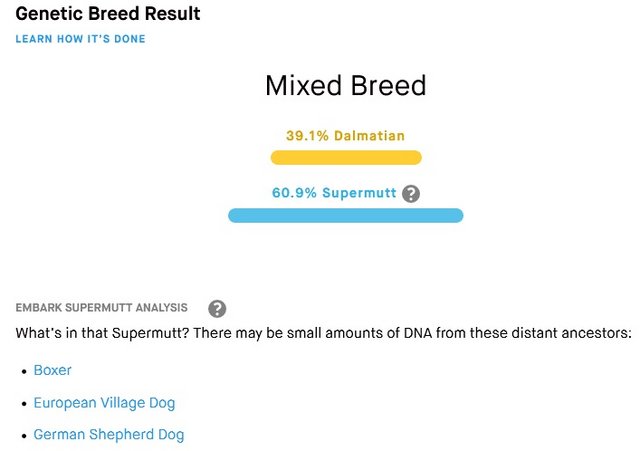640x451 pixels.
Task: Select the 60.9% Supermutt label text
Action: pos(334,193)
